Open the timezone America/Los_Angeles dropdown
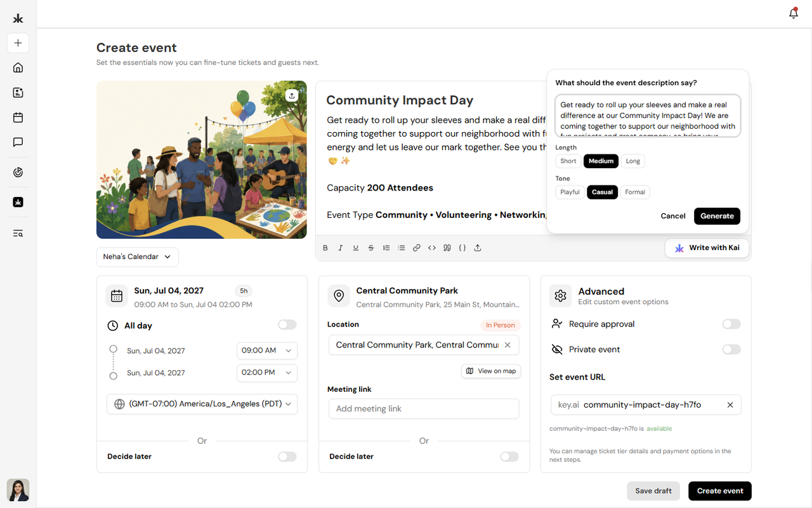 [202, 404]
